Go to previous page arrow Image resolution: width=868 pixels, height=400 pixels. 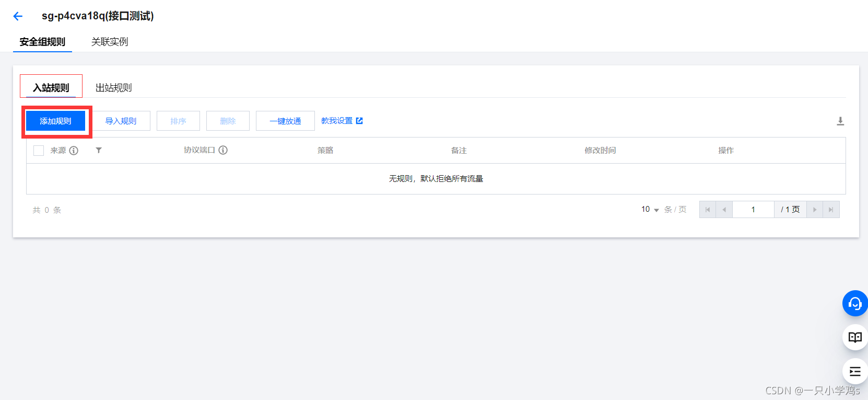pos(724,210)
